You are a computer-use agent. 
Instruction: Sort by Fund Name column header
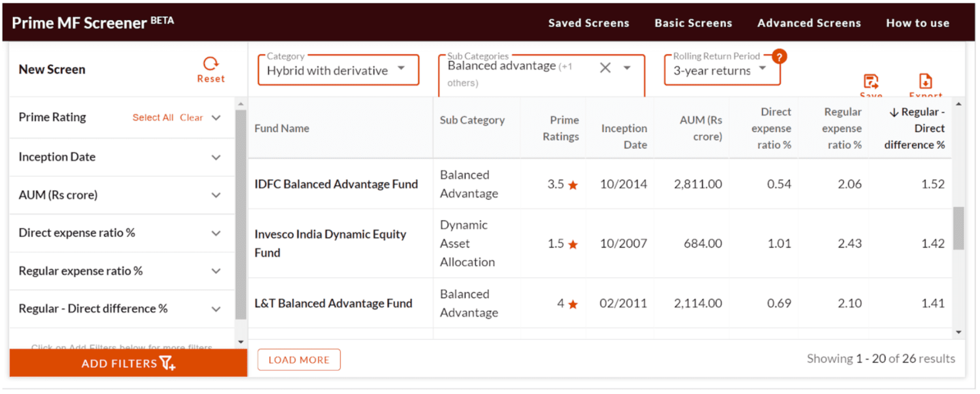coord(282,128)
